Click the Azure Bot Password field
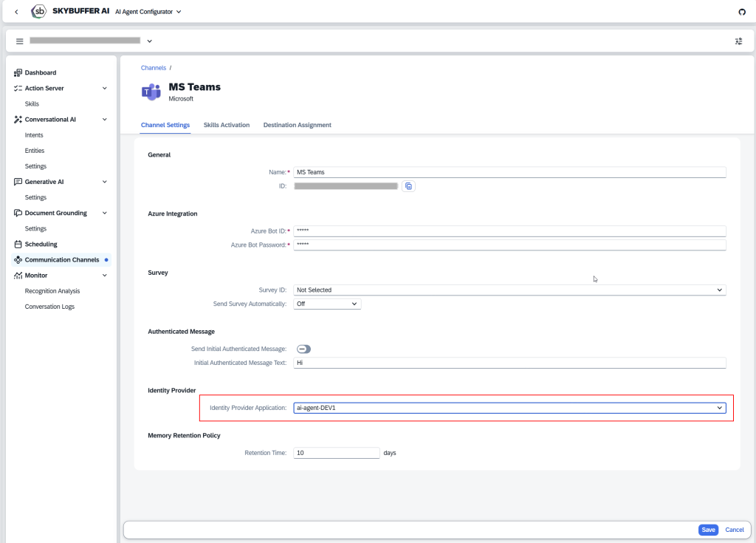This screenshot has height=543, width=756. click(x=509, y=245)
